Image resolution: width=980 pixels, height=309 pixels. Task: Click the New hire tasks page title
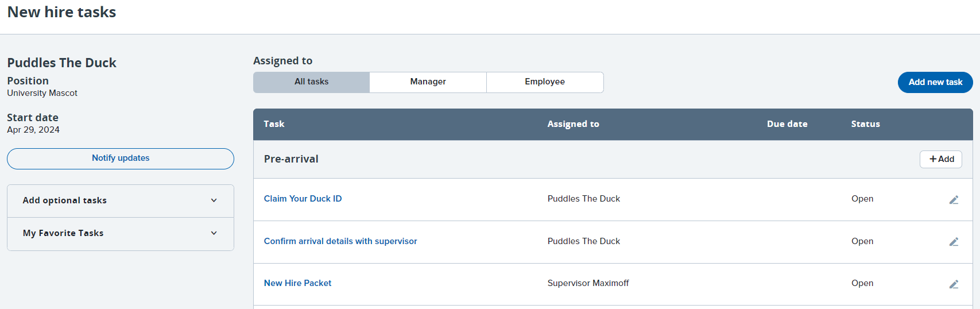(x=61, y=12)
